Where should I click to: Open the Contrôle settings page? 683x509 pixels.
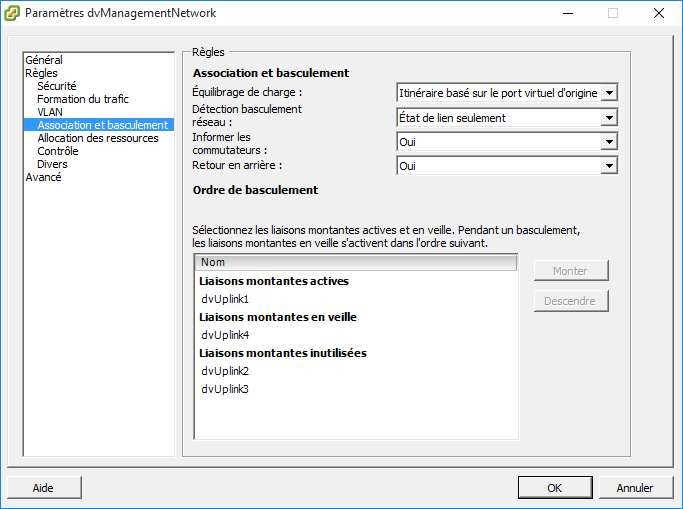(58, 151)
